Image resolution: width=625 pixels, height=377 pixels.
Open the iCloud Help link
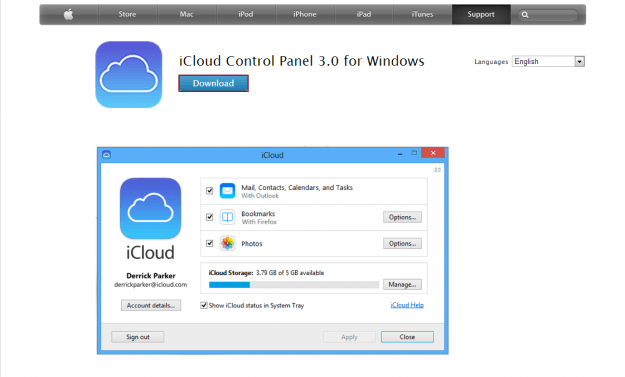point(407,305)
